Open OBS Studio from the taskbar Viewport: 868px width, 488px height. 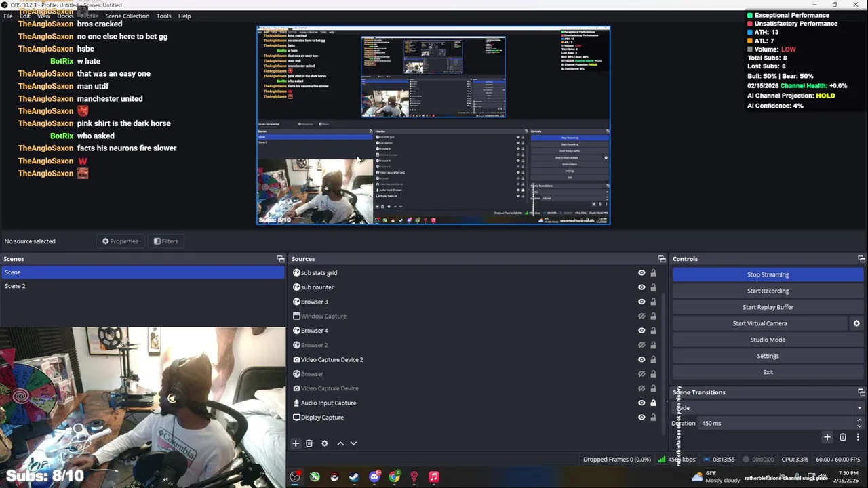pos(295,477)
